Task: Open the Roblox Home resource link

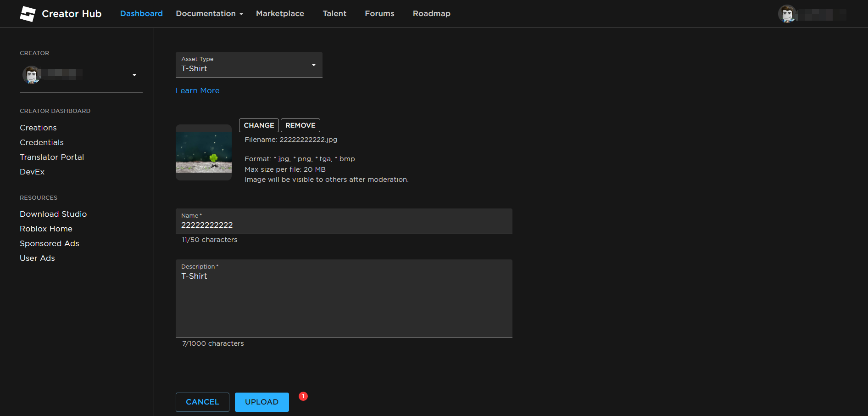Action: coord(46,229)
